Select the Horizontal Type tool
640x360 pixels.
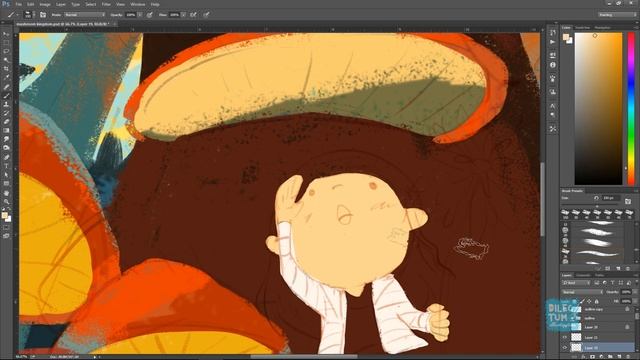pyautogui.click(x=6, y=166)
